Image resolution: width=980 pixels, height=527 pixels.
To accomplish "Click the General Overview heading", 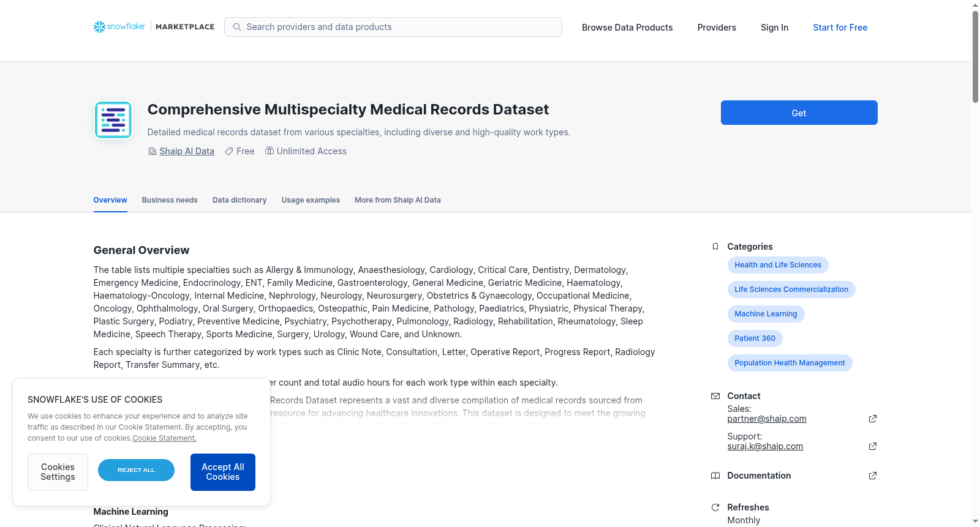I will [x=141, y=250].
